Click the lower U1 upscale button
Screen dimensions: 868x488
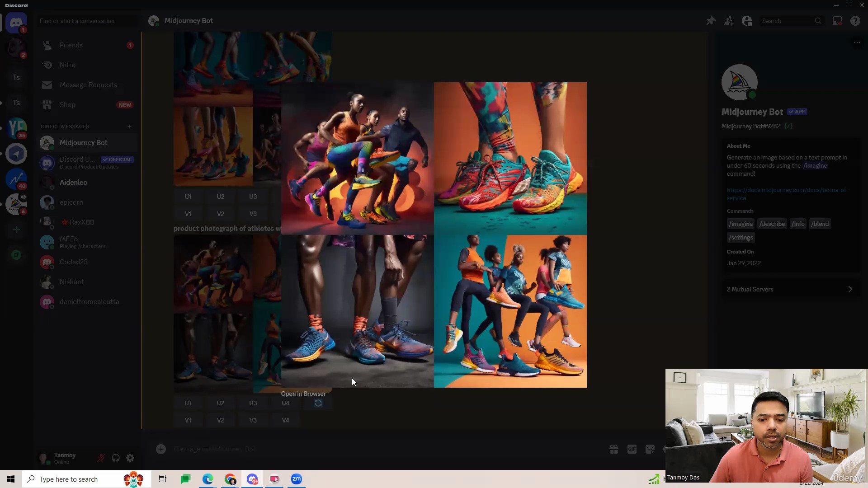coord(188,403)
